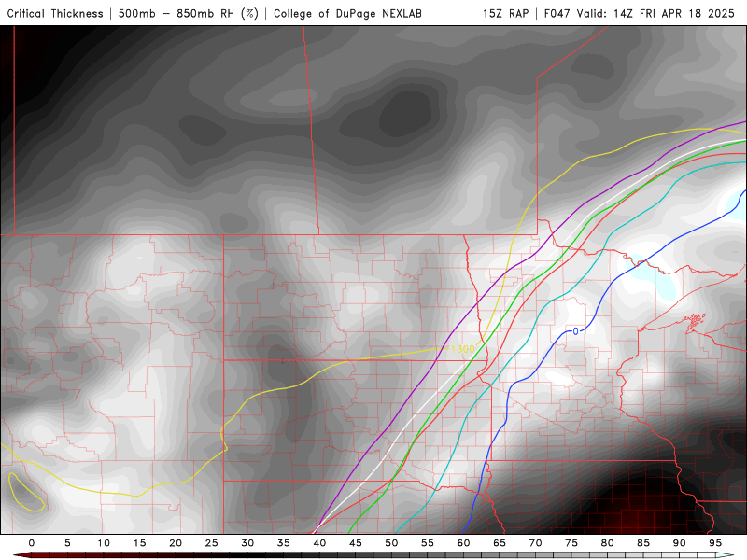Click the colorbar tick label "30"
Image resolution: width=747 pixels, height=560 pixels.
tap(247, 543)
